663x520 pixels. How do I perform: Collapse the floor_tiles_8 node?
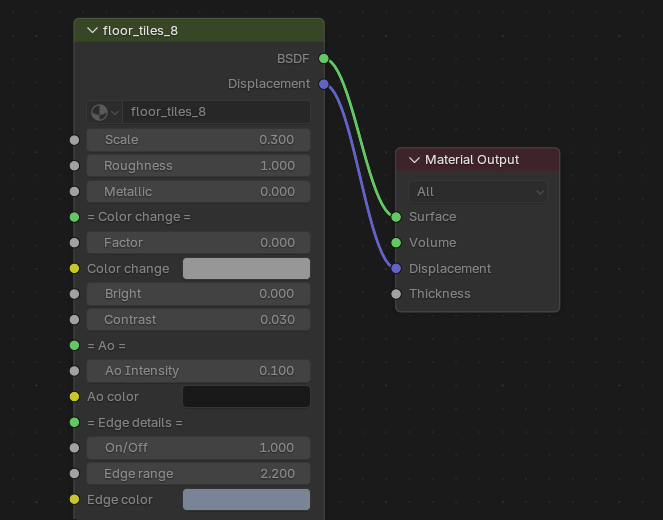[x=92, y=30]
